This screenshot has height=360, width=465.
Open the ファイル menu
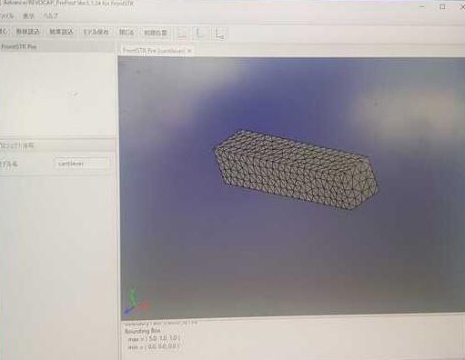pyautogui.click(x=6, y=16)
